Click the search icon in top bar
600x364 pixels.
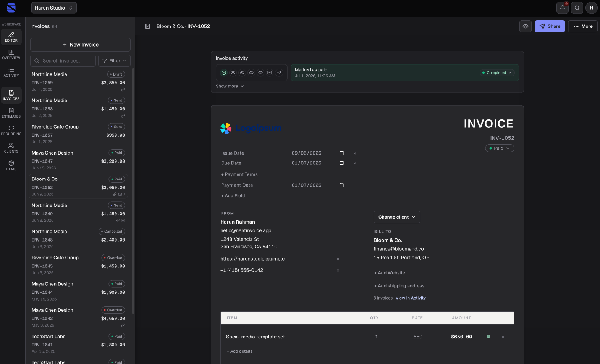coord(577,8)
